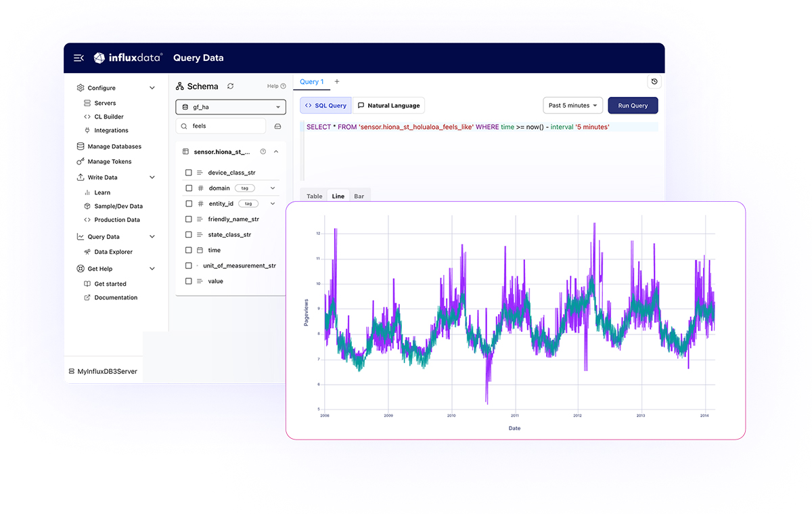Switch to Natural Language query mode

point(389,106)
